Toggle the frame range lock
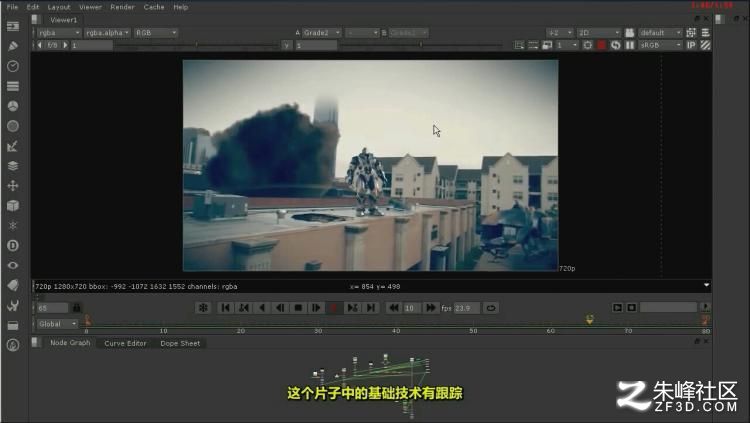 click(77, 308)
